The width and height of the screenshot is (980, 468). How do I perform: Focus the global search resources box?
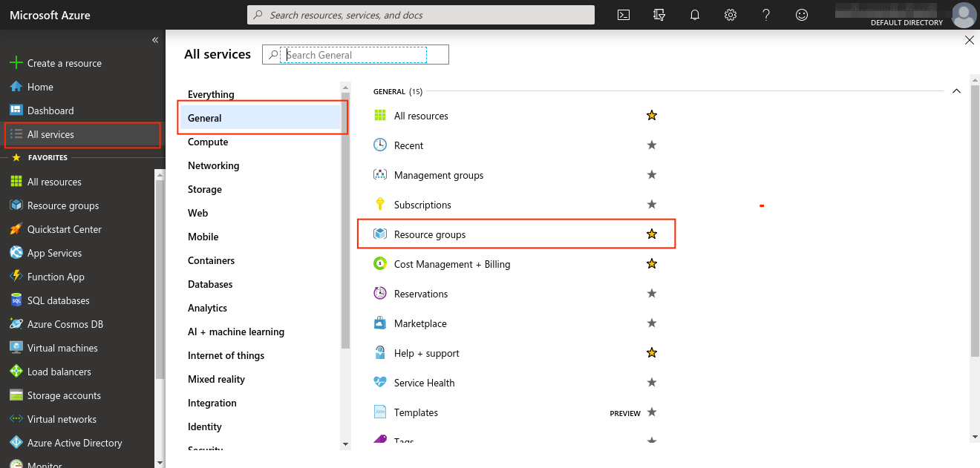[421, 15]
